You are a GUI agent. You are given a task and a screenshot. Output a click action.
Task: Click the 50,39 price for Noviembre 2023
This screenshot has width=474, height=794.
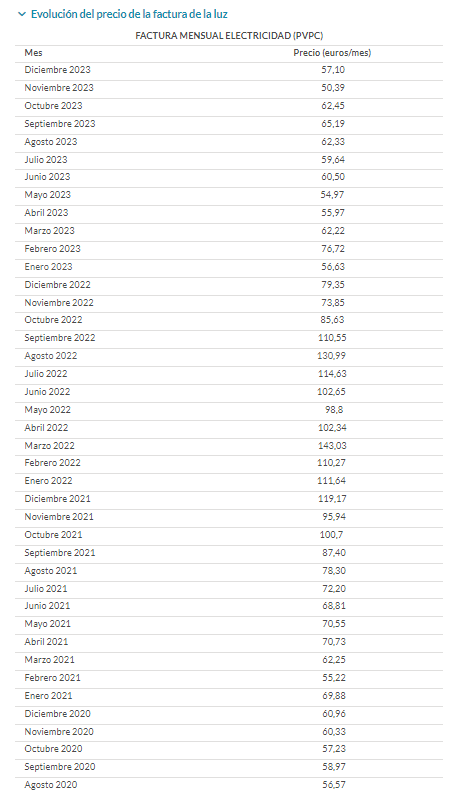tap(333, 88)
